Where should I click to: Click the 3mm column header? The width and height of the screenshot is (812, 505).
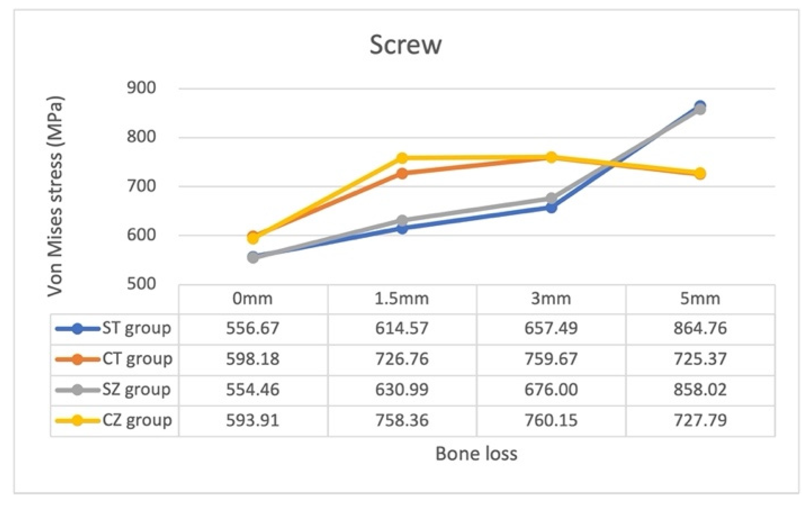coord(551,299)
